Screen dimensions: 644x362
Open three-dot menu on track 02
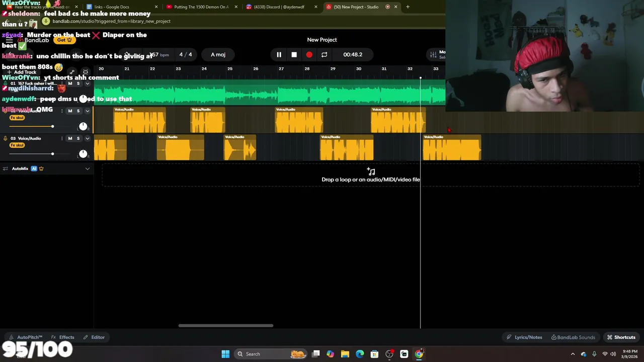pyautogui.click(x=62, y=111)
